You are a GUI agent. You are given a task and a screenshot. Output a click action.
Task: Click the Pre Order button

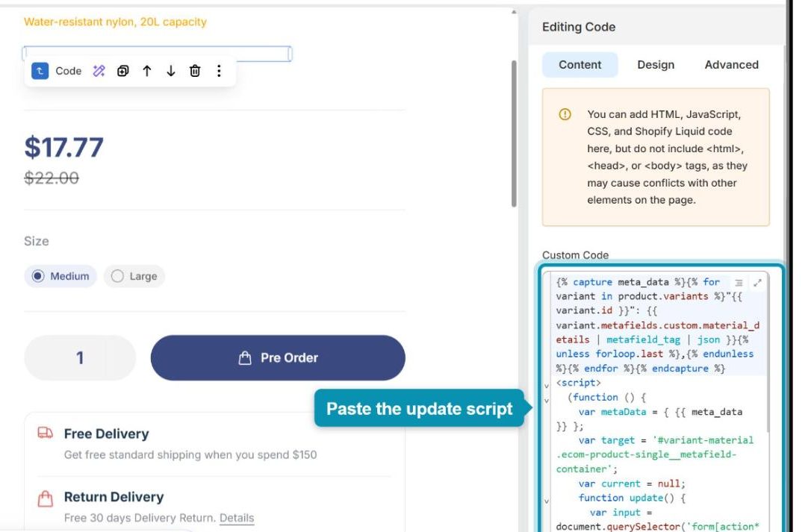[x=278, y=358]
